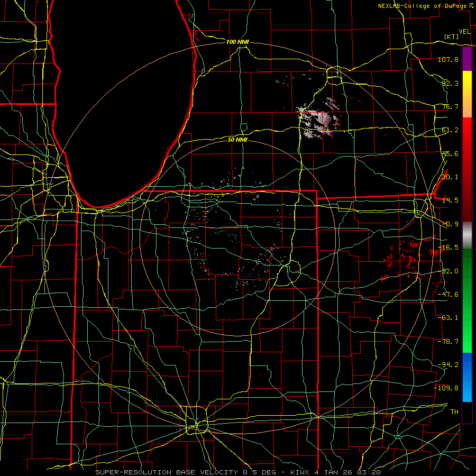The width and height of the screenshot is (476, 476).
Task: Click the TH label under the scale
Action: [x=454, y=412]
